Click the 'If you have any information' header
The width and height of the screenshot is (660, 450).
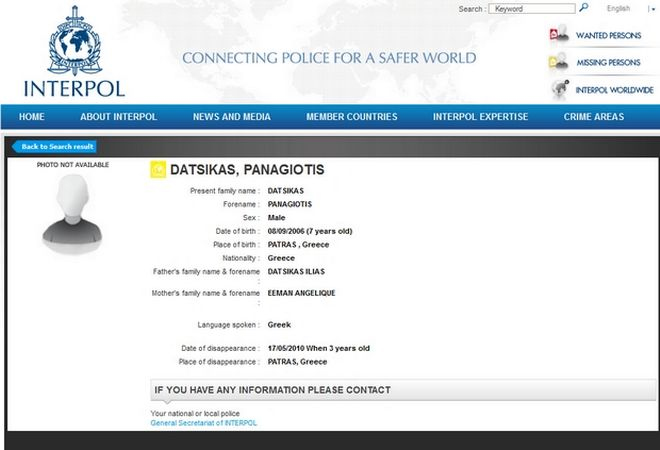tap(272, 389)
